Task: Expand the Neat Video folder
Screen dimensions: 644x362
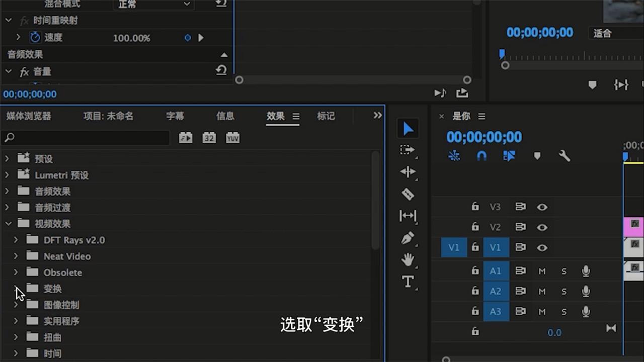Action: tap(16, 256)
